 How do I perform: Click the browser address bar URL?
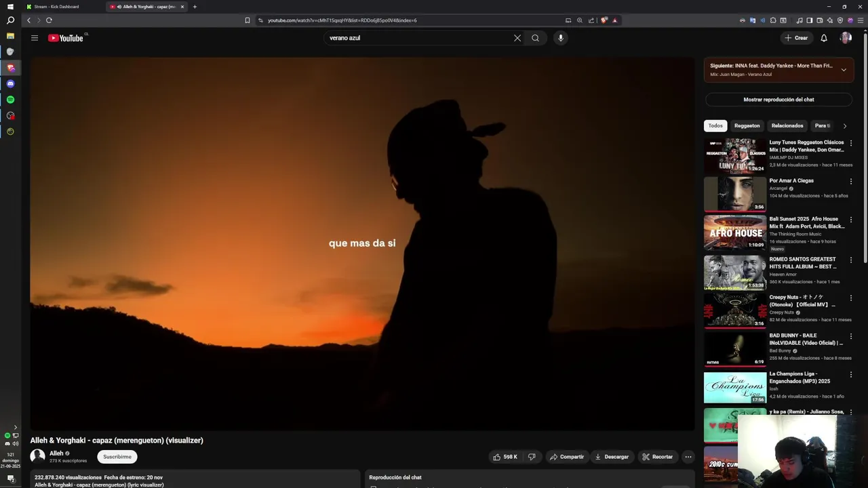(x=342, y=20)
